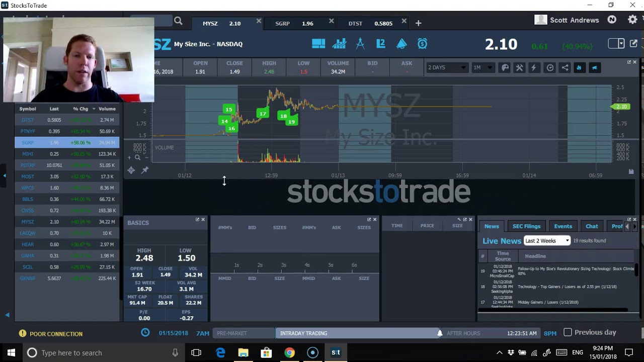
Task: Open the Level 2 quotes icon
Action: (381, 44)
